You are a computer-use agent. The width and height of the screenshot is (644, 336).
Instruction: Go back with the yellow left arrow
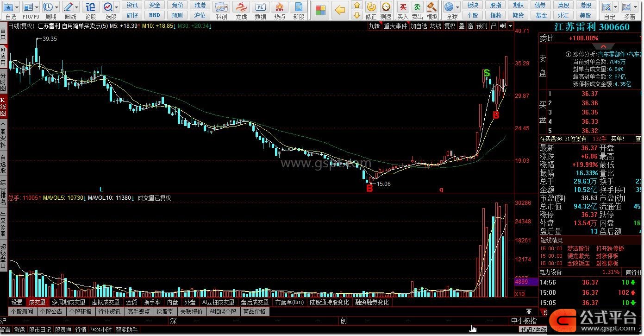[340, 10]
